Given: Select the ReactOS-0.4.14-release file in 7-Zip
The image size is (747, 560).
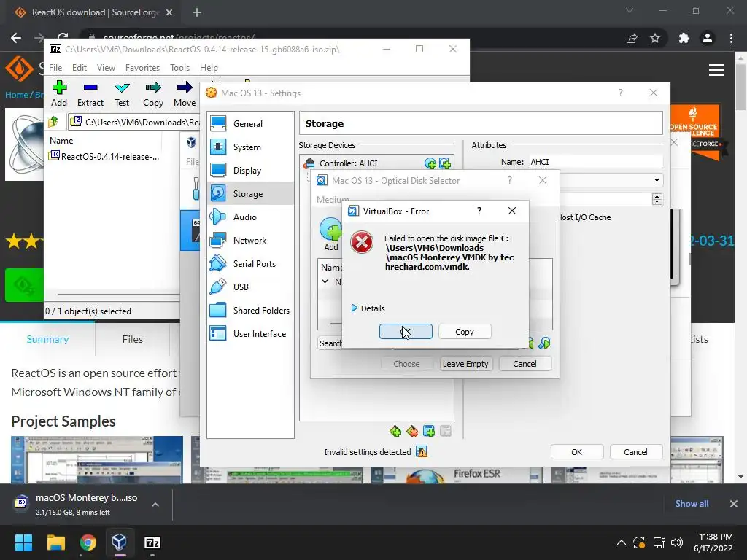Looking at the screenshot, I should point(105,156).
